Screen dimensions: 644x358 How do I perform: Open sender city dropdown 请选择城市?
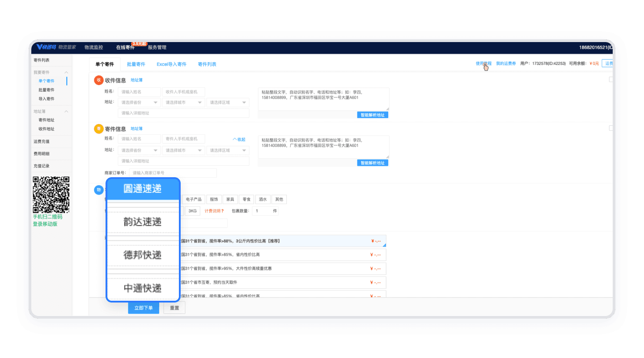click(x=183, y=150)
